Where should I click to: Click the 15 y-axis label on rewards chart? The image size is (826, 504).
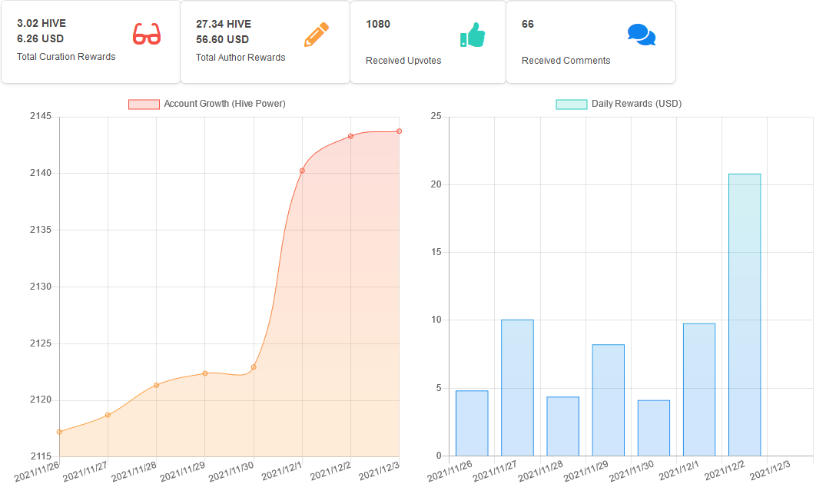(436, 252)
